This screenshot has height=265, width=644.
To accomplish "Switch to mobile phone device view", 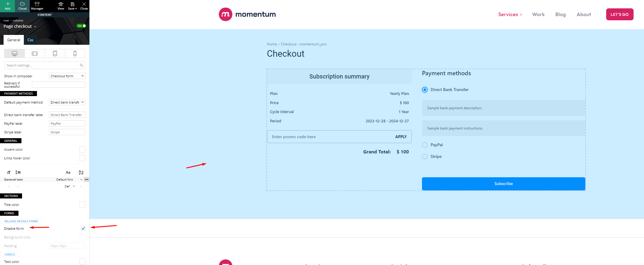I will (75, 53).
